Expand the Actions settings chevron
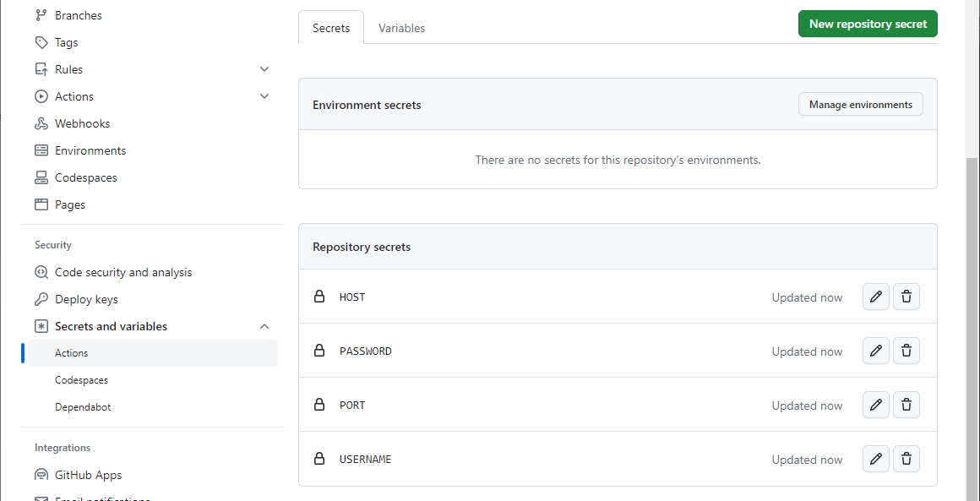This screenshot has height=501, width=980. [x=264, y=96]
